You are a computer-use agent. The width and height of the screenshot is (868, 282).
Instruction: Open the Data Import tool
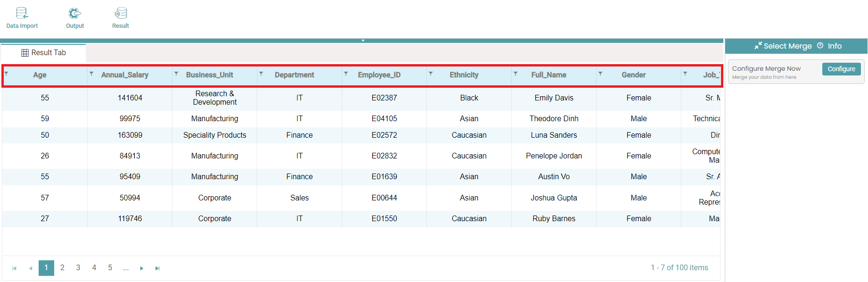[x=22, y=18]
